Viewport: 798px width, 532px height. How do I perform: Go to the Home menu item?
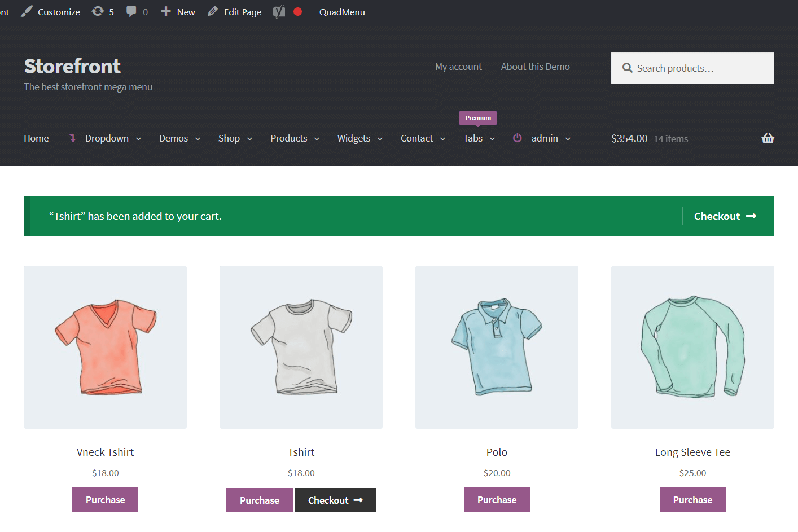[x=36, y=138]
